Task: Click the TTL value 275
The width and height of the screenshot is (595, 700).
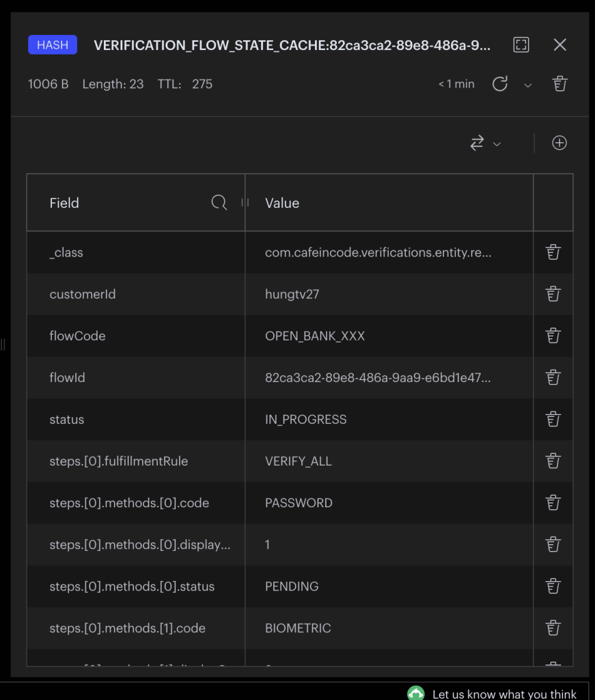Action: tap(202, 84)
